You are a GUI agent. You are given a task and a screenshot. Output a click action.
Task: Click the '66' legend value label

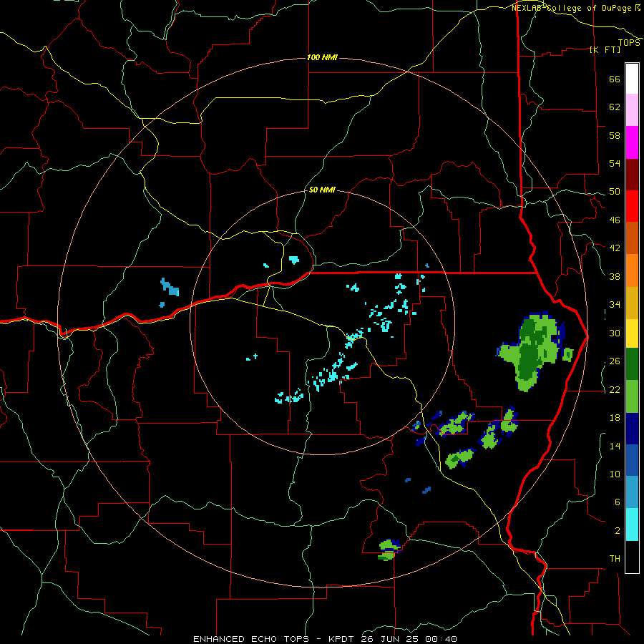[615, 79]
